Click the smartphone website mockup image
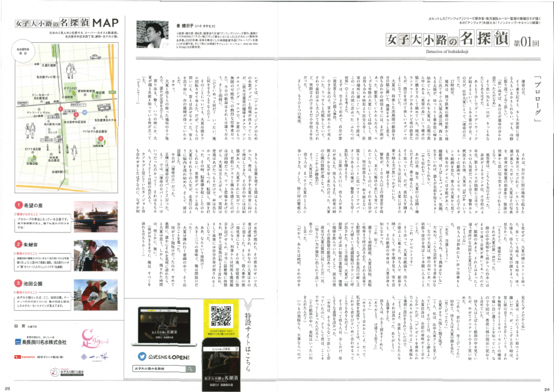 click(221, 365)
